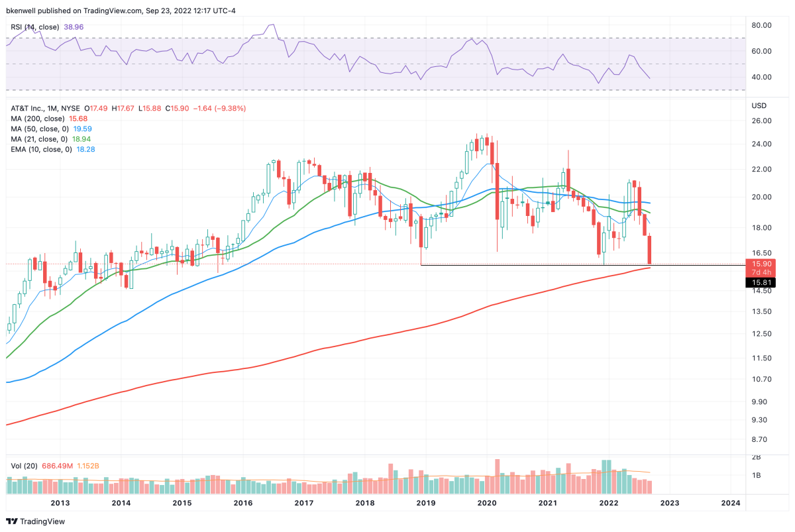Click the 80.00 level on the RSI axis
Screen dimensions: 795x532
point(761,25)
